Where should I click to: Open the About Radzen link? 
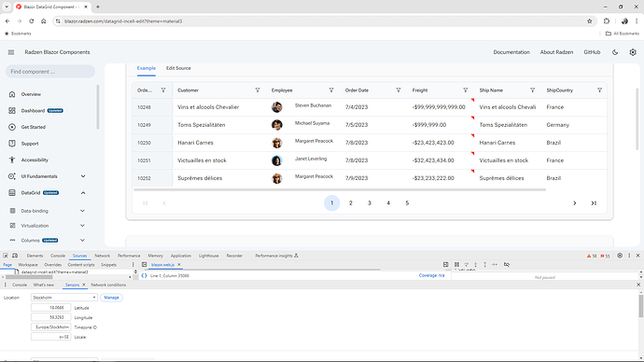(556, 52)
